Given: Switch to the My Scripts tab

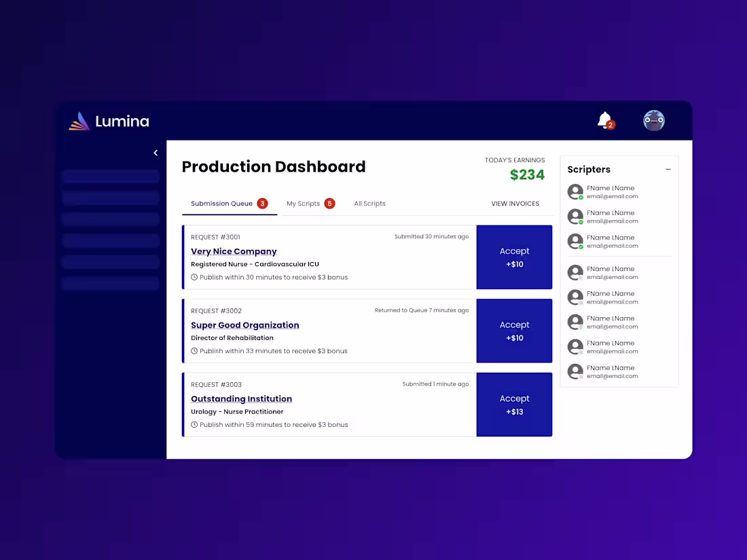Looking at the screenshot, I should (x=304, y=203).
